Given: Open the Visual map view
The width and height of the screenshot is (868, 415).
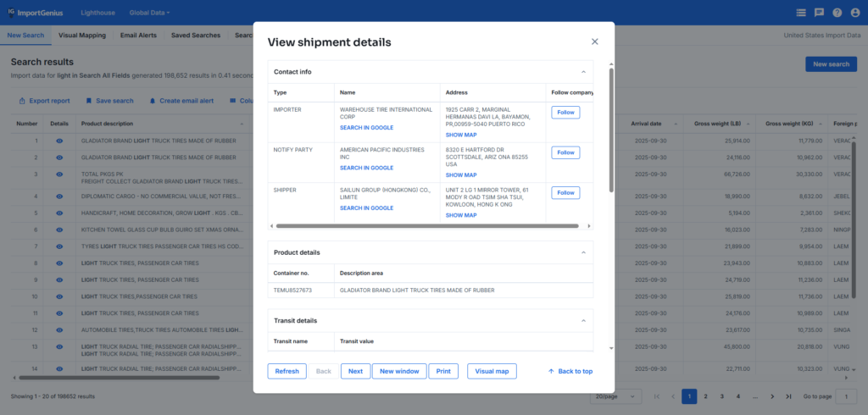Looking at the screenshot, I should click(x=492, y=371).
